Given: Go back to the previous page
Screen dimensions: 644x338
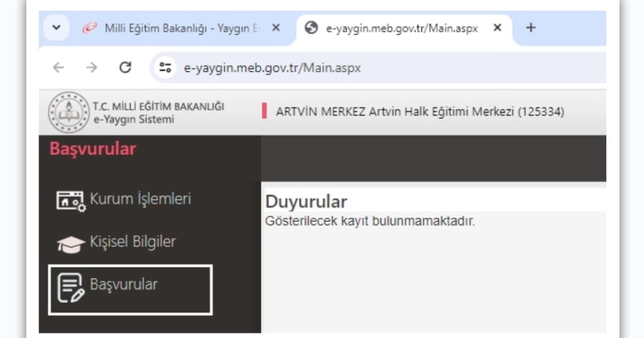Looking at the screenshot, I should pos(58,68).
